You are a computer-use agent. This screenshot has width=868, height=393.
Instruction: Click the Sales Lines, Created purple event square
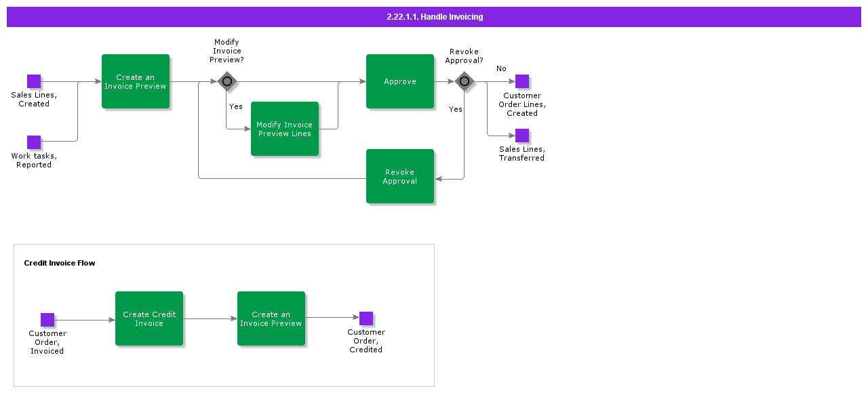[34, 81]
